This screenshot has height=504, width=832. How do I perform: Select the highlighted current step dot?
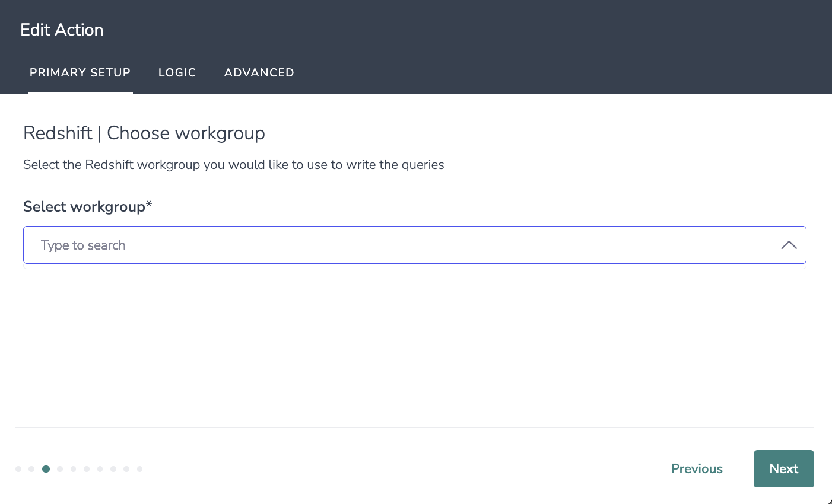(46, 469)
